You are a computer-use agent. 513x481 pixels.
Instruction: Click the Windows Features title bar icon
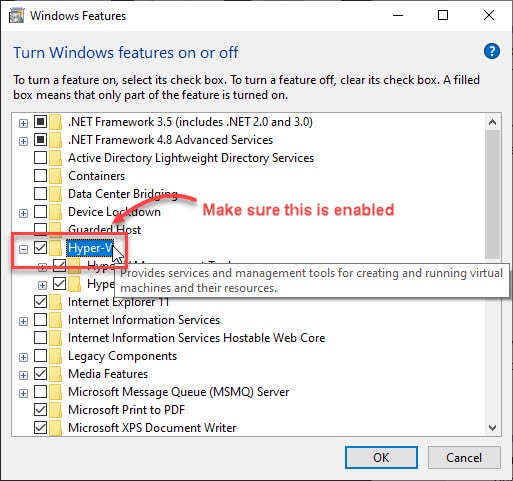[x=16, y=16]
